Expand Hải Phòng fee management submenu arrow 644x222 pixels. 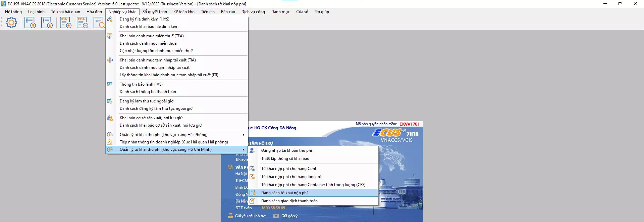[244, 135]
